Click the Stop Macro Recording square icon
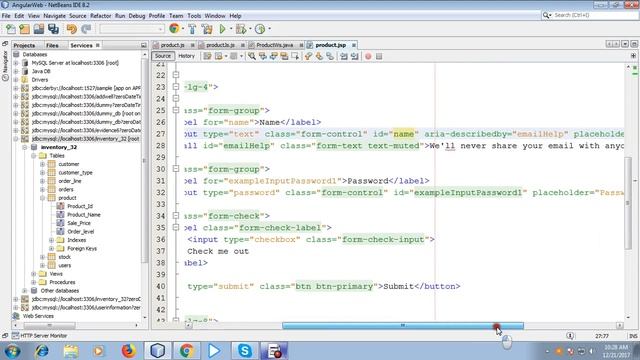640x360 pixels. (x=379, y=56)
